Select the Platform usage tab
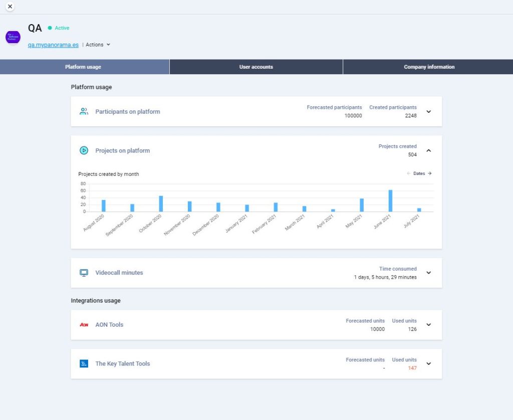 (x=83, y=67)
